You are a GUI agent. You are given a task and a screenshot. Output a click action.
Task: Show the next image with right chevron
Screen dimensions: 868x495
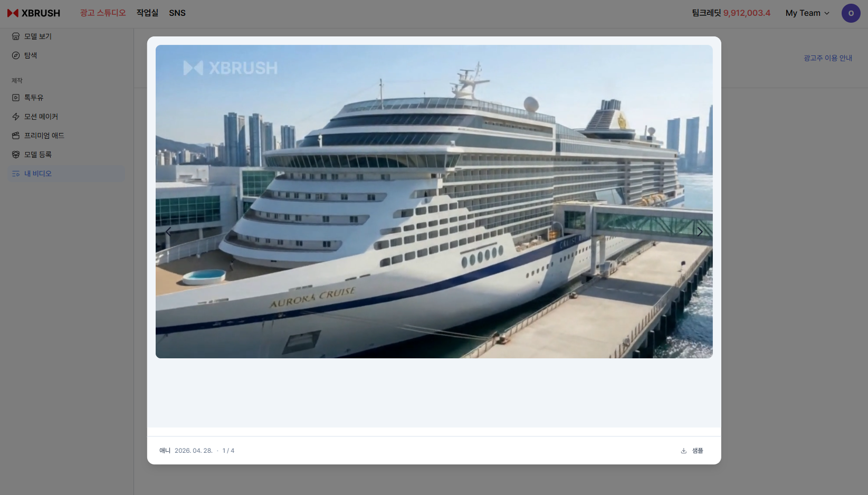click(x=700, y=232)
